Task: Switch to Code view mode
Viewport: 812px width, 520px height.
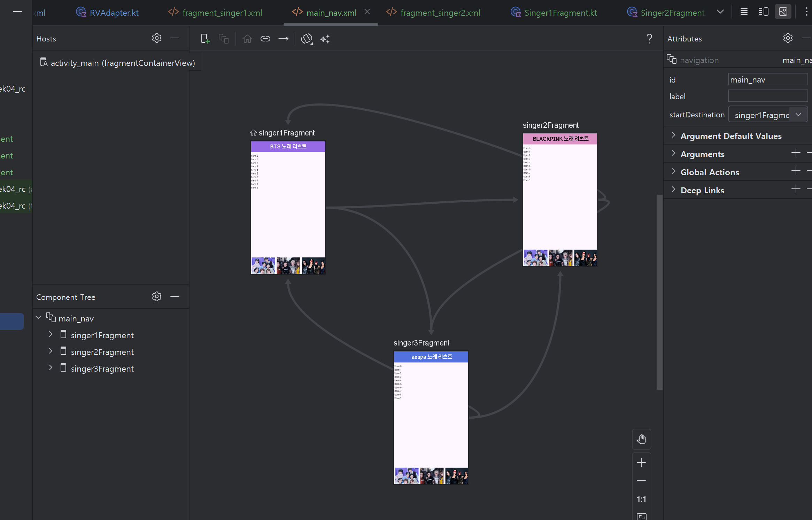Action: point(744,12)
